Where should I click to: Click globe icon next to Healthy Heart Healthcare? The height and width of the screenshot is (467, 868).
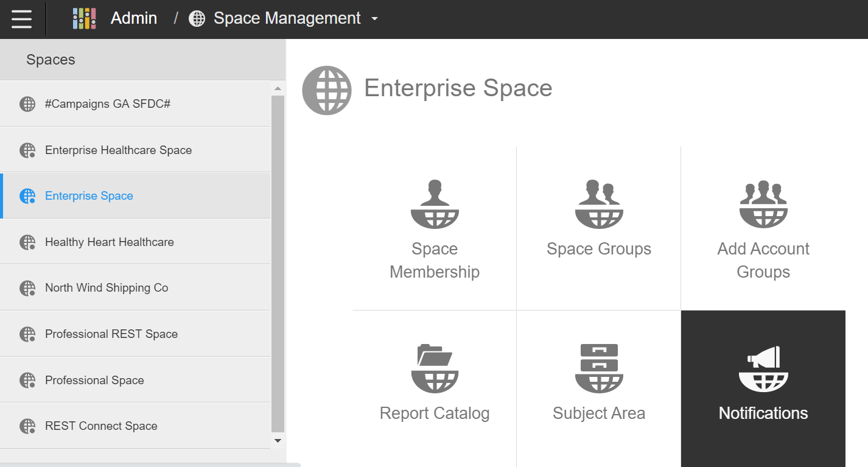click(27, 242)
